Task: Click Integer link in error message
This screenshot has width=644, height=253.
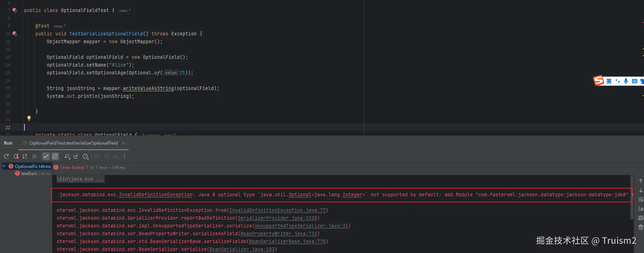Action: pos(352,195)
